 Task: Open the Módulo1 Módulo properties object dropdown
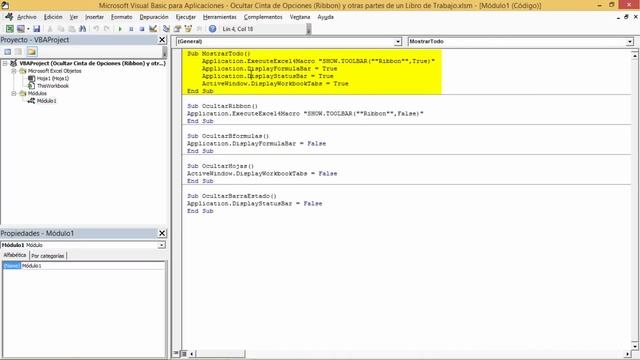(x=162, y=245)
